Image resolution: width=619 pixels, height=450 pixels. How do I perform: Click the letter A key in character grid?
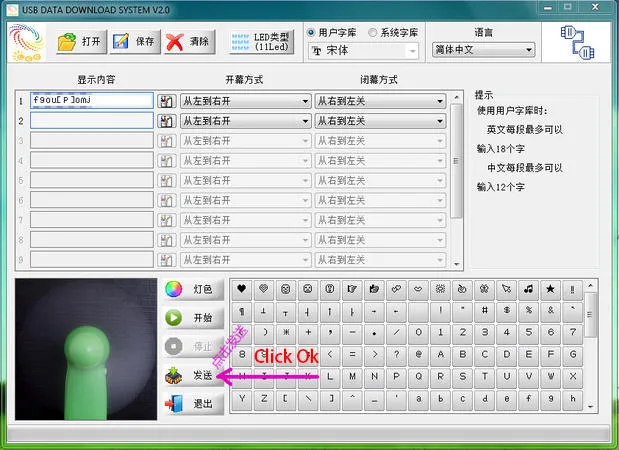tap(440, 354)
